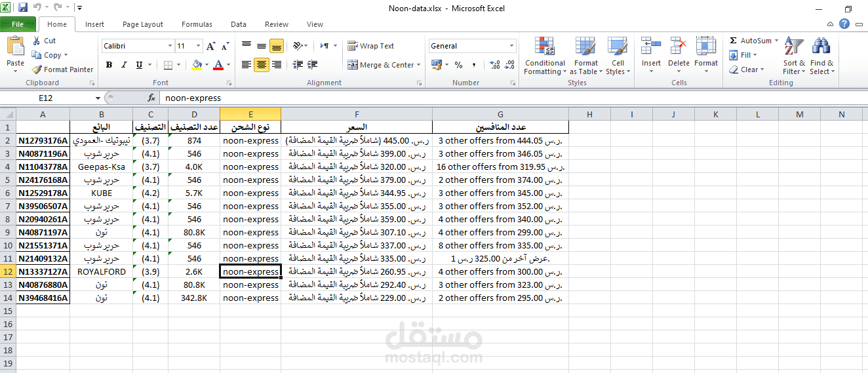Viewport: 868px width, 373px height.
Task: Click the Cut scissors icon
Action: 36,41
